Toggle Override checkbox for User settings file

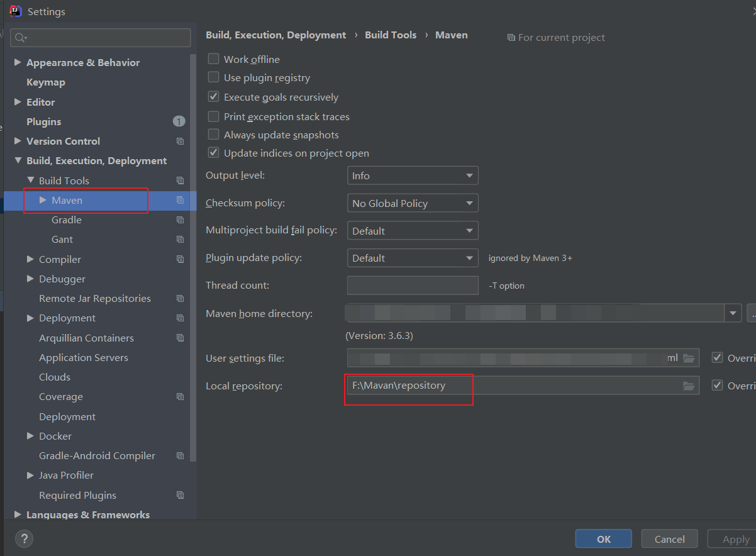[x=717, y=358]
